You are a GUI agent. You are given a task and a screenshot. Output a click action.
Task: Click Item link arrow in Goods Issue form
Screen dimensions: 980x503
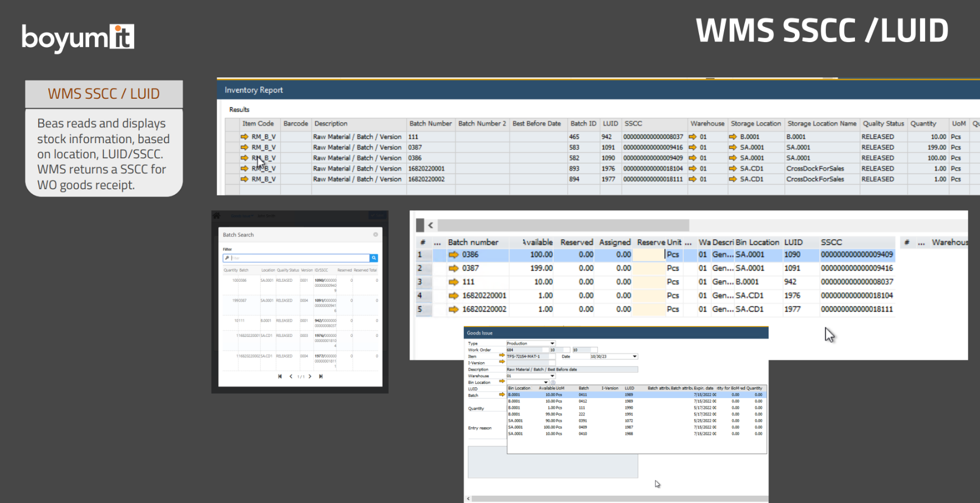[x=502, y=355]
